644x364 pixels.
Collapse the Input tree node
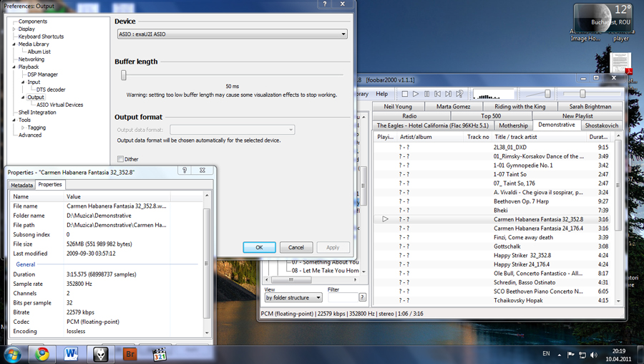pos(23,82)
